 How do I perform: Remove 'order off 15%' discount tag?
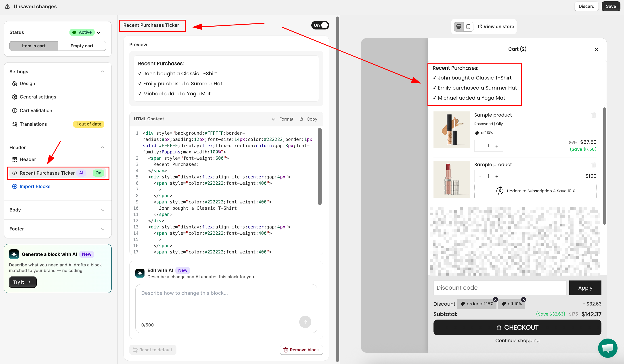point(495,299)
